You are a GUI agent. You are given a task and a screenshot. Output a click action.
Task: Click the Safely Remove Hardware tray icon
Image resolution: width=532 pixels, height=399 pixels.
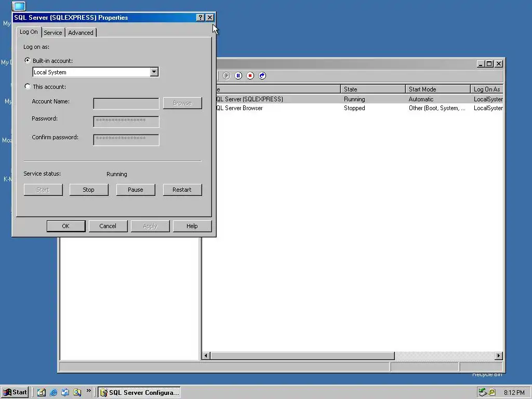pyautogui.click(x=483, y=392)
